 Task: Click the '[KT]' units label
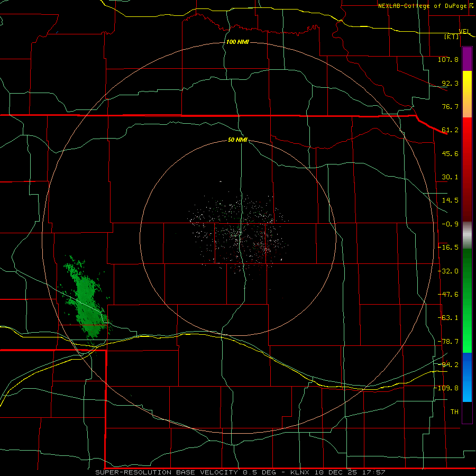pyautogui.click(x=452, y=36)
